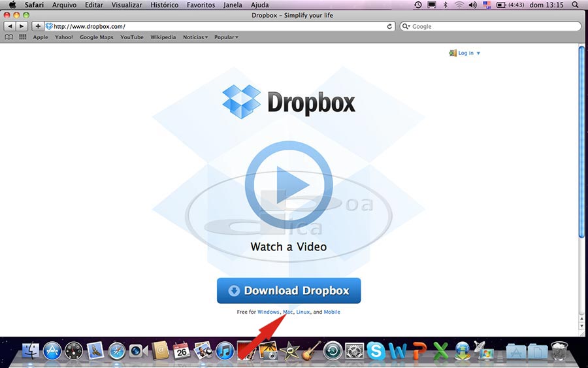Viewport: 588px width, 368px height.
Task: Launch iMovie star icon in Dock
Action: [289, 351]
